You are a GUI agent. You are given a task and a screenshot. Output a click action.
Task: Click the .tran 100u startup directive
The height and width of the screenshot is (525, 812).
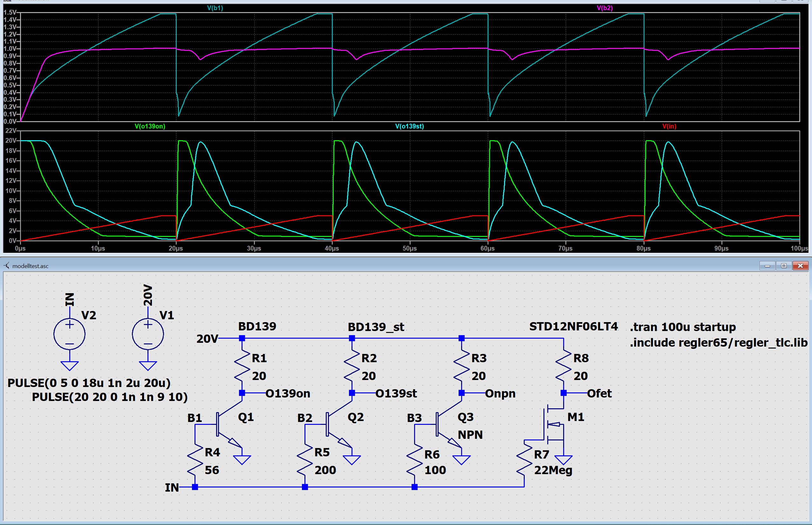pyautogui.click(x=683, y=327)
